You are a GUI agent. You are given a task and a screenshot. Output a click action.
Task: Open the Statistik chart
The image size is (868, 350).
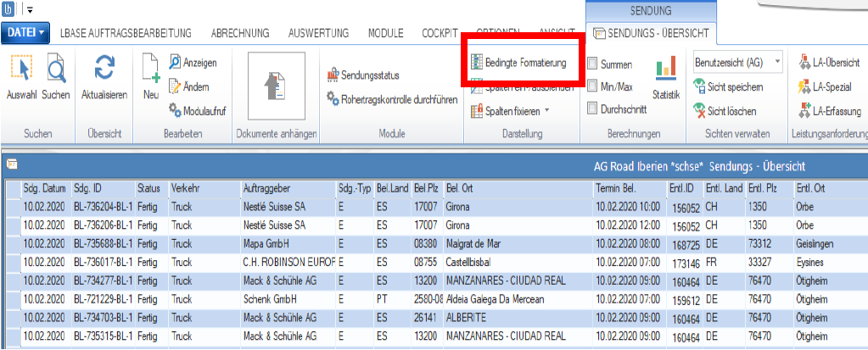665,76
